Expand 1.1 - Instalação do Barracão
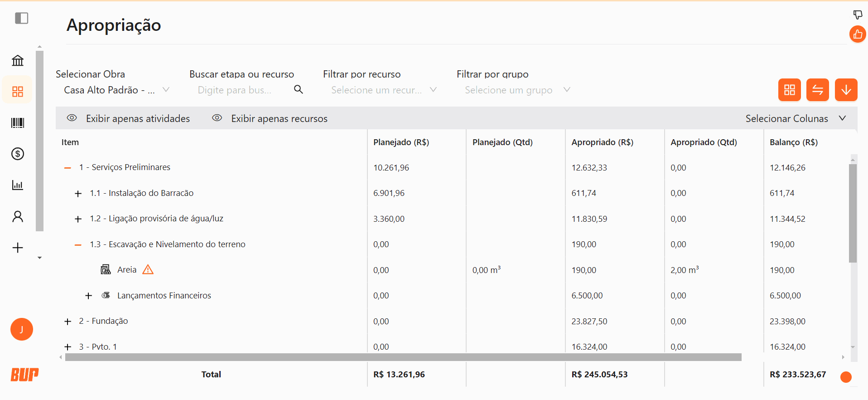This screenshot has height=400, width=868. tap(78, 194)
